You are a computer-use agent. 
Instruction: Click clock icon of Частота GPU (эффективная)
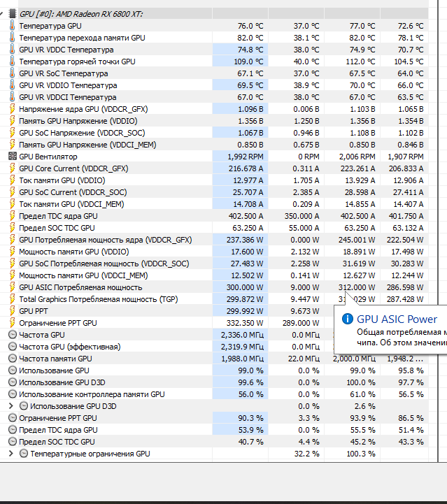(x=12, y=347)
